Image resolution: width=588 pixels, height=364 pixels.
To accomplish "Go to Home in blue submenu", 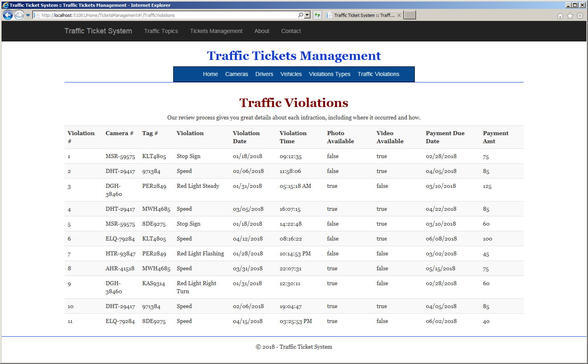I will click(210, 74).
